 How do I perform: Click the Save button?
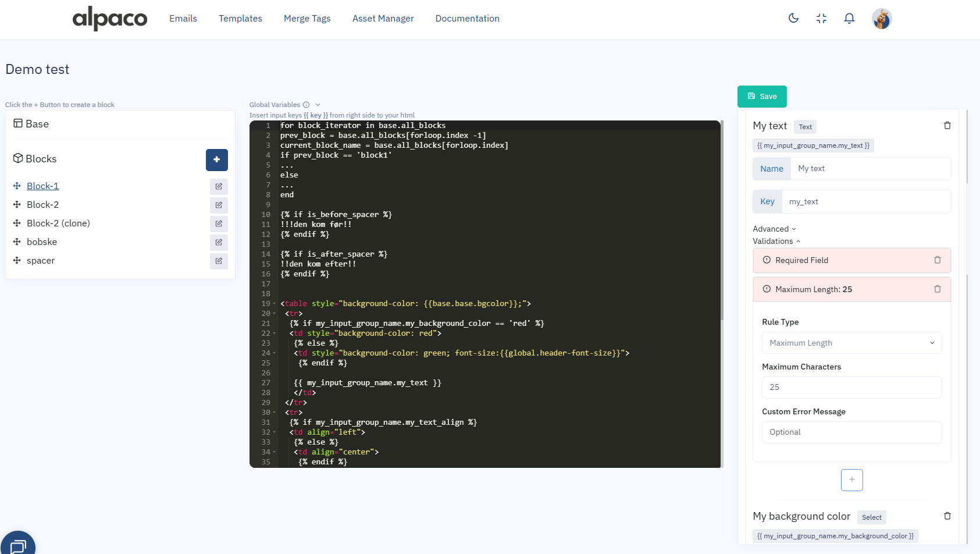tap(762, 97)
